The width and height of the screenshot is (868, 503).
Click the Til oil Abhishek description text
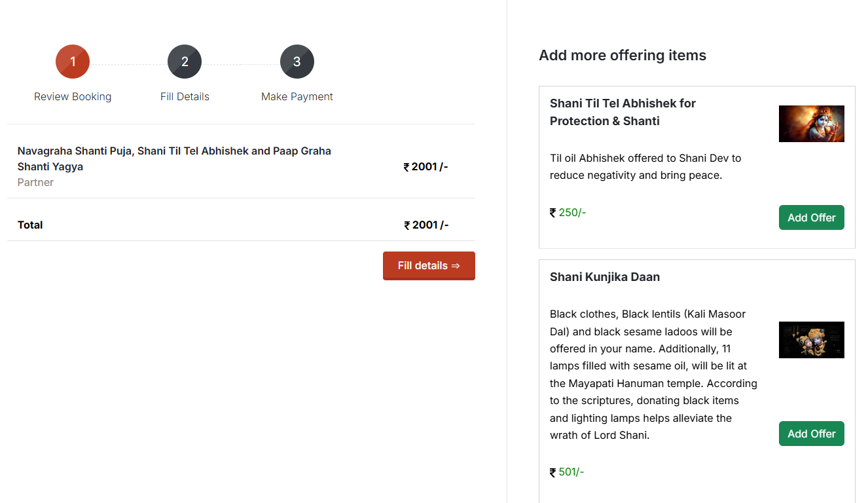pyautogui.click(x=645, y=166)
